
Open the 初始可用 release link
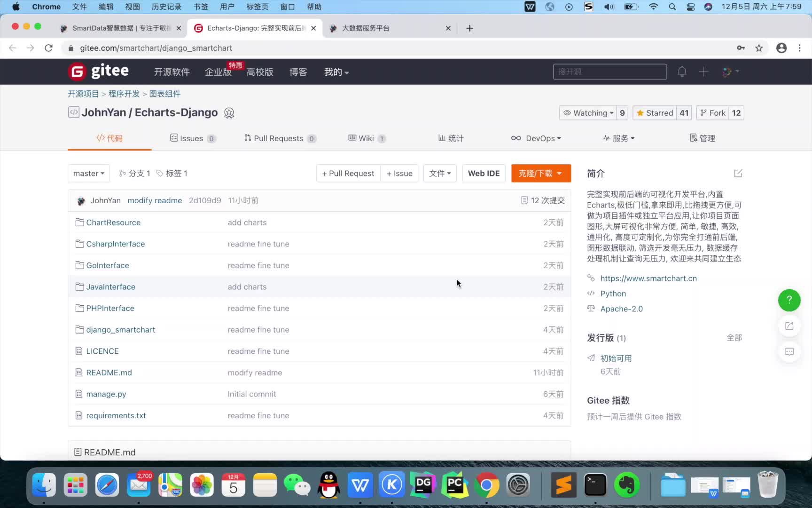[616, 358]
